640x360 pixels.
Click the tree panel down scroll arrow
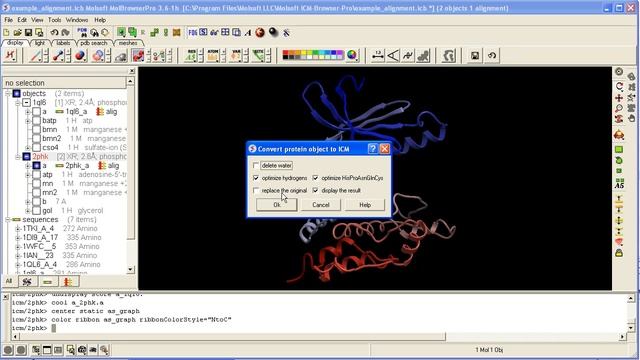click(130, 269)
